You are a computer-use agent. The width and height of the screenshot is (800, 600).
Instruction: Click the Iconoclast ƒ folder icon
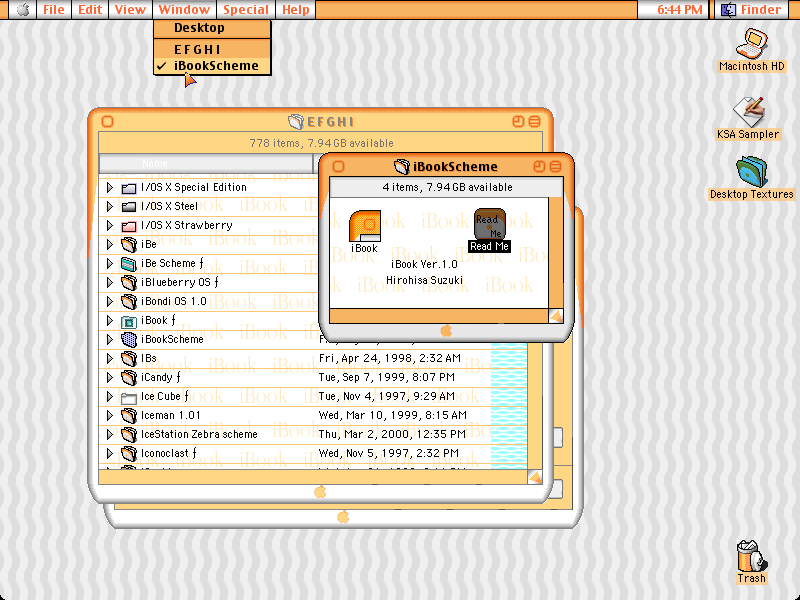(129, 454)
